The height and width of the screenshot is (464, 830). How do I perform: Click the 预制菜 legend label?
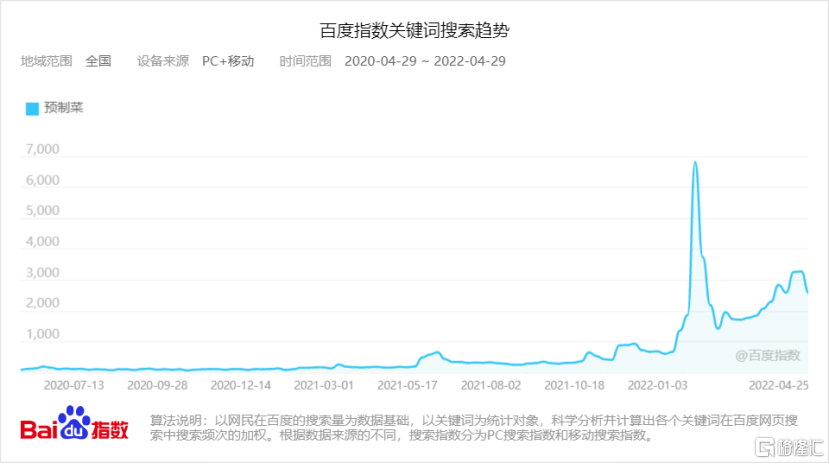point(64,108)
